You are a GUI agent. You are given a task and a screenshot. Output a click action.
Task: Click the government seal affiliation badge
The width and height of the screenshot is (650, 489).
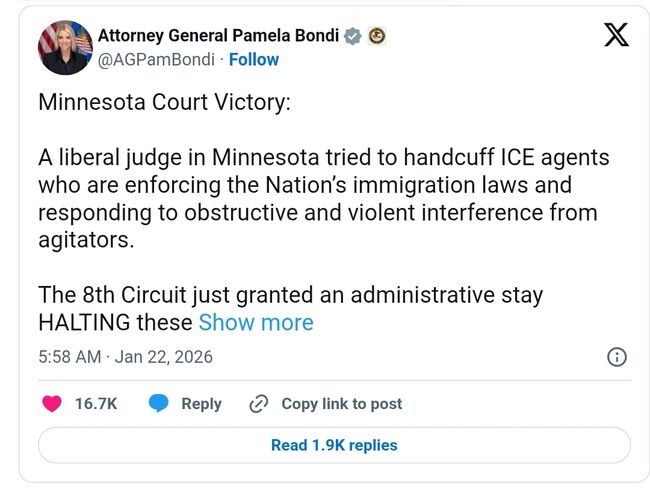[377, 36]
